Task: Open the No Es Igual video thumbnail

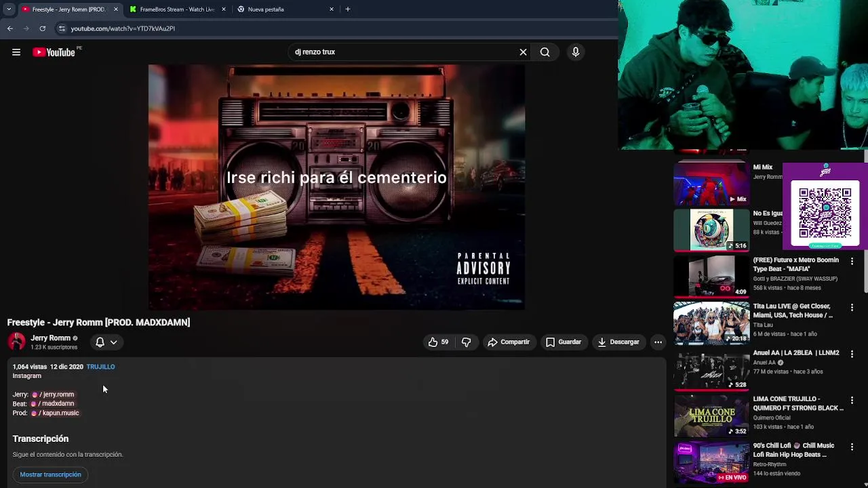Action: coord(711,230)
